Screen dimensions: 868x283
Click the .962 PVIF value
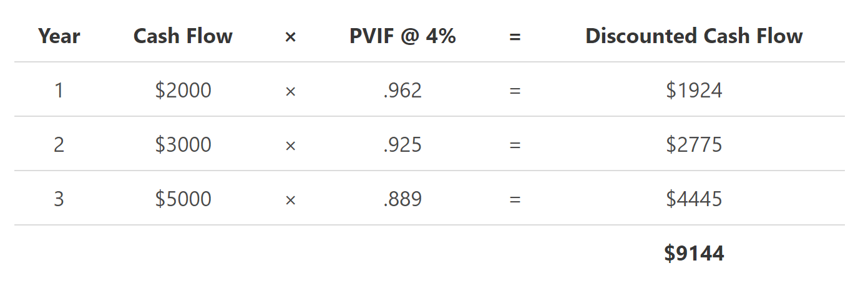[x=402, y=91]
